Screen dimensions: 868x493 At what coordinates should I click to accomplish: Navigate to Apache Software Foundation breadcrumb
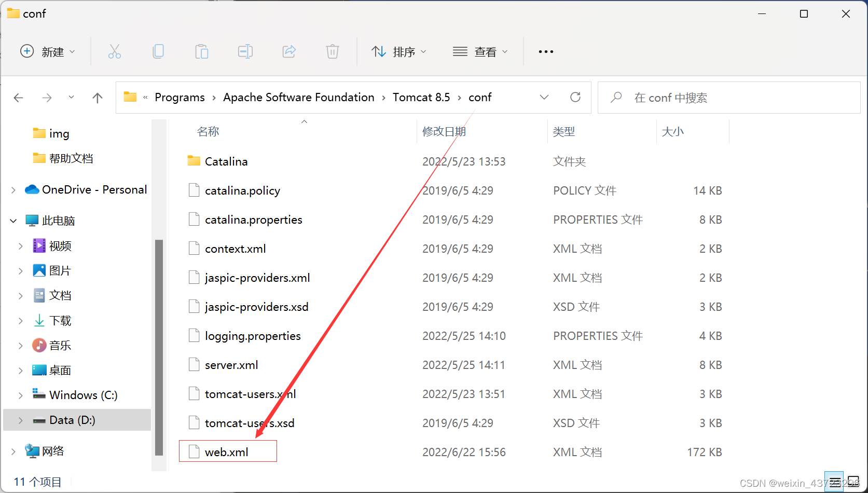coord(298,97)
